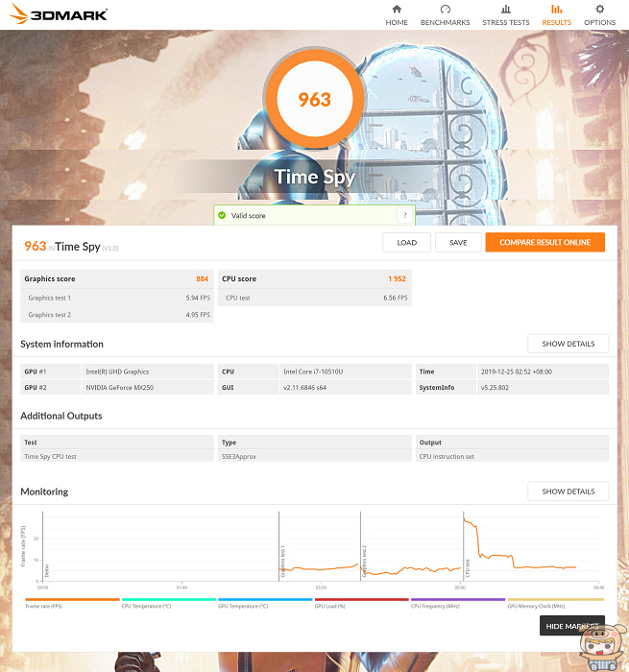
Task: Click the Graphics test 2 chart marker
Action: [365, 561]
